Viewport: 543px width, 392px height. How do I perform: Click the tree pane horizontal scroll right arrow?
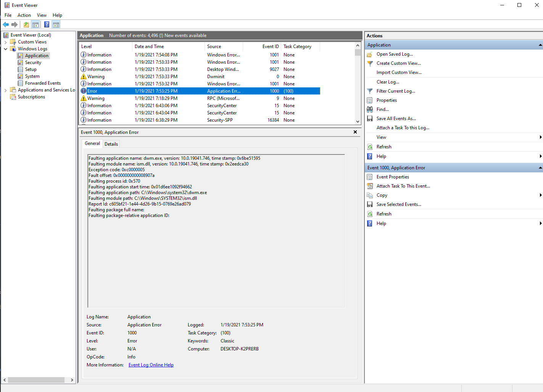pyautogui.click(x=72, y=380)
